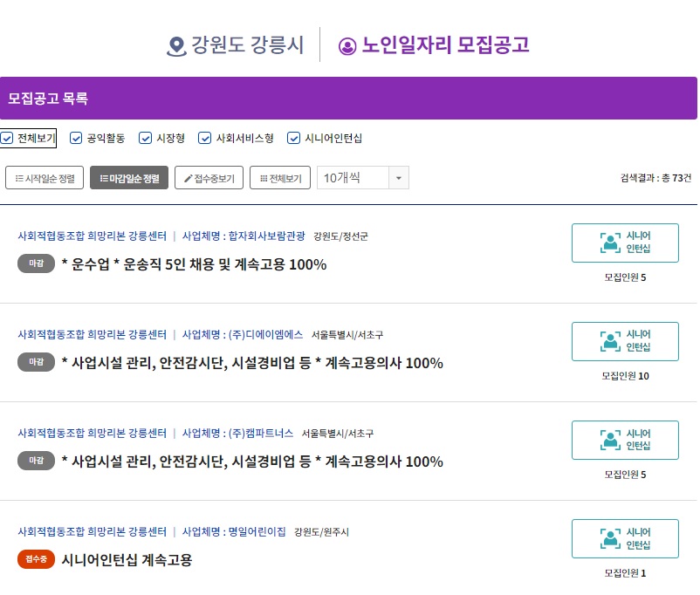Click the 접수중 badge on 시니어인턴십 계속고용
Viewport: 700px width, 595px height.
pyautogui.click(x=36, y=559)
